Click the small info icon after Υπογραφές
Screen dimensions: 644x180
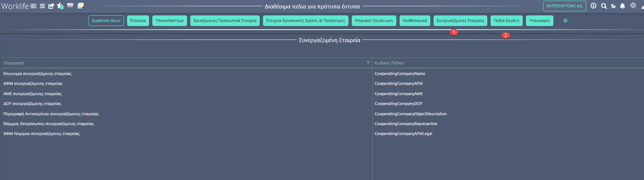pyautogui.click(x=565, y=20)
